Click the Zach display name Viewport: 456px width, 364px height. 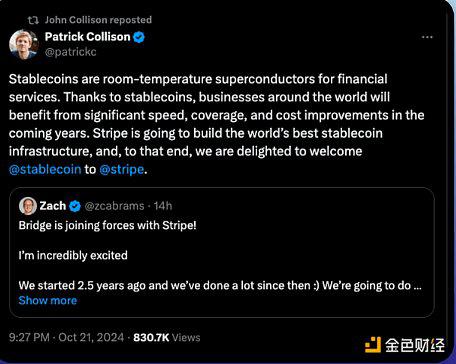tap(53, 206)
